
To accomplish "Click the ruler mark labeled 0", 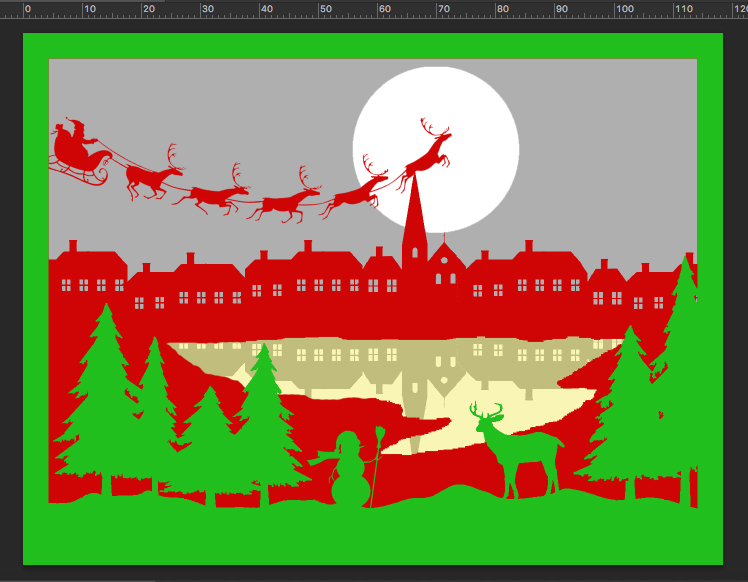I will [x=28, y=9].
